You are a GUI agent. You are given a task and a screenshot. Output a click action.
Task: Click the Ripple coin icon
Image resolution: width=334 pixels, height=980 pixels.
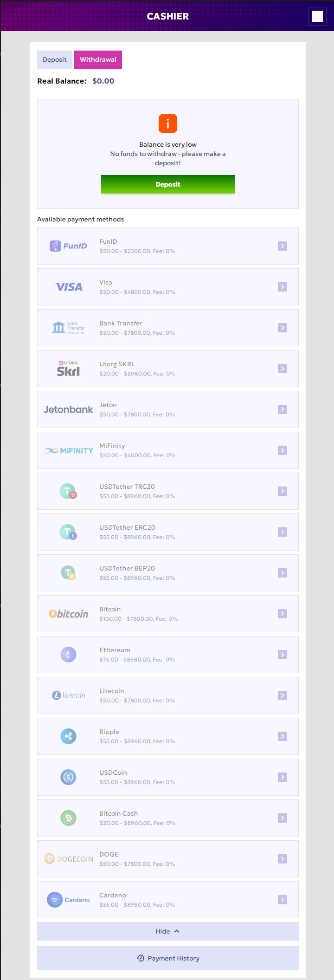68,736
